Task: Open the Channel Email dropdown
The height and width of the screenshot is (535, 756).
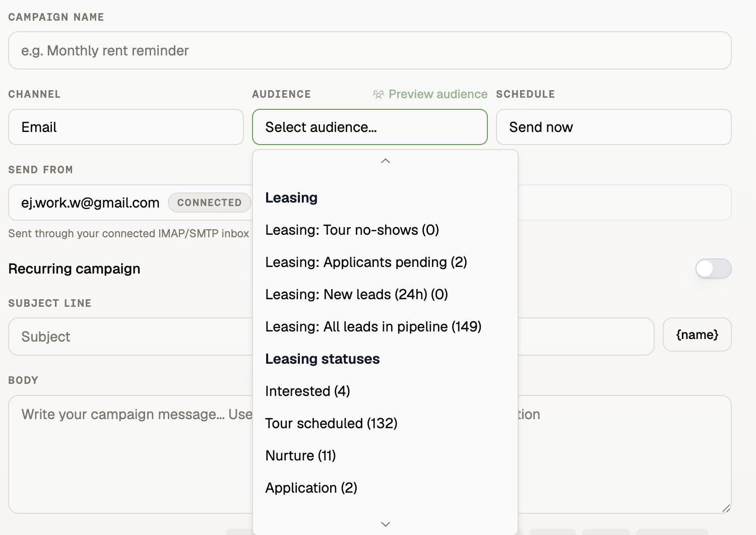Action: pos(126,127)
